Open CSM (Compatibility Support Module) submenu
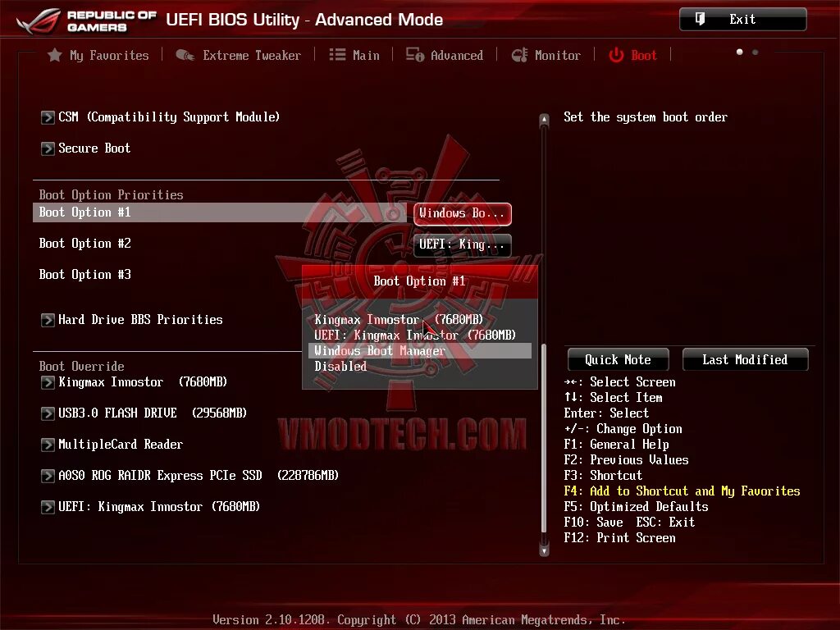The image size is (840, 630). click(160, 117)
